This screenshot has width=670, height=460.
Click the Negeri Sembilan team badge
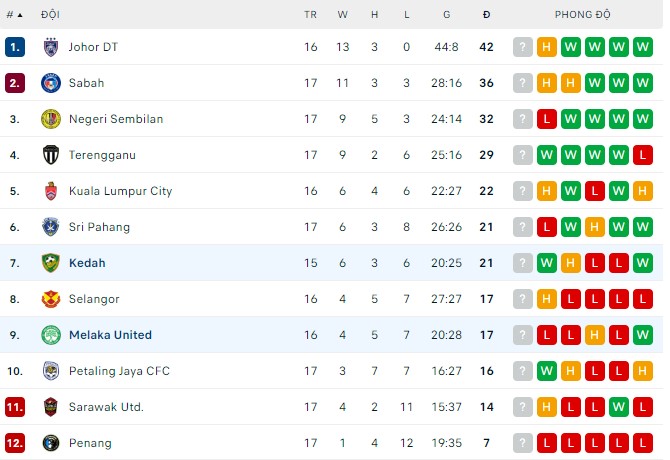[x=51, y=119]
